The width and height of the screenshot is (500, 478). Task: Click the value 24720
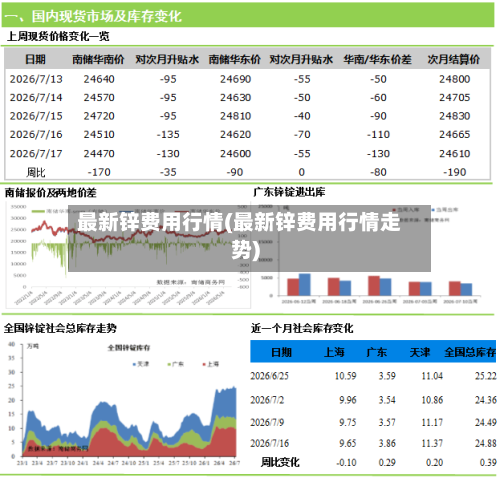tap(99, 116)
